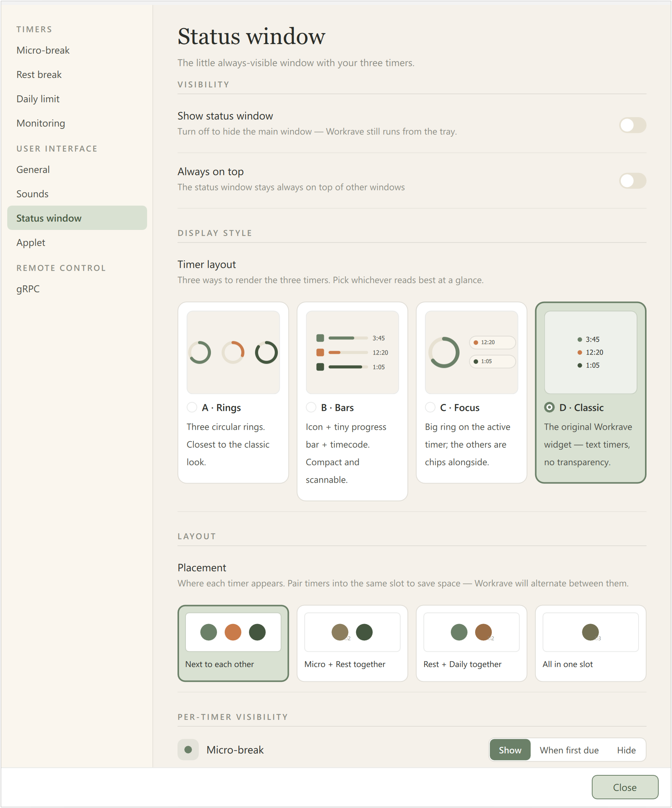Choose the Next to each other placement
This screenshot has height=808, width=672.
(x=233, y=643)
